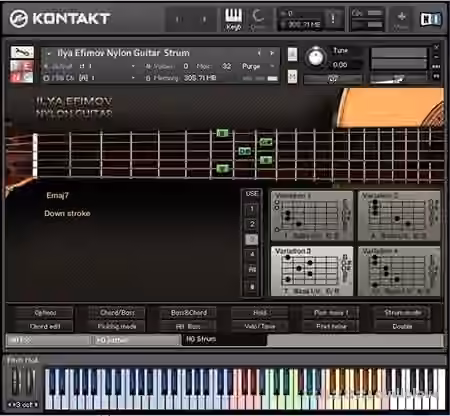Click the pitch bend wheel left of keyboard
Viewport: 450px width, 416px height.
(16, 382)
